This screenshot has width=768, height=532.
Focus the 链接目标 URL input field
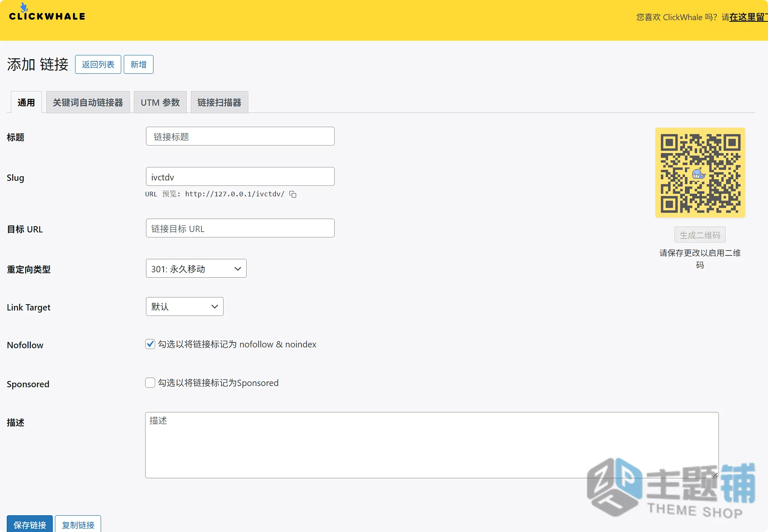[240, 228]
